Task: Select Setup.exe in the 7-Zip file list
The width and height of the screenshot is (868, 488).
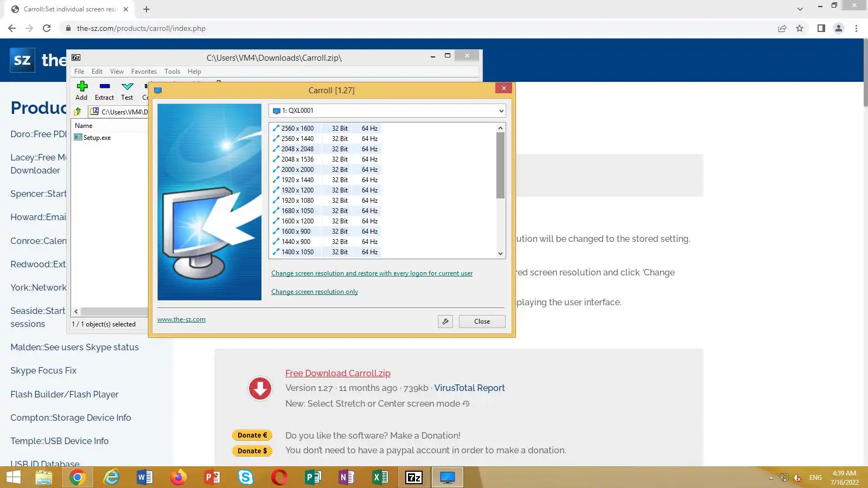Action: point(93,138)
